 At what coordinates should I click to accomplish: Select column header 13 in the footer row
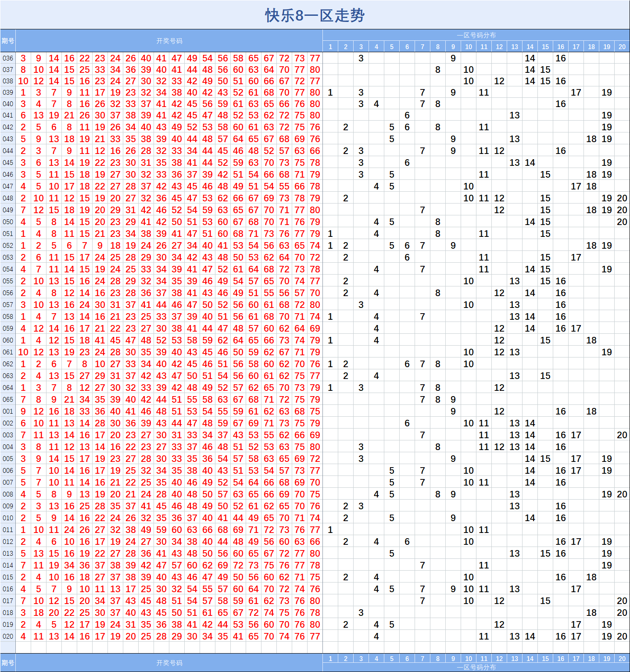(x=515, y=658)
